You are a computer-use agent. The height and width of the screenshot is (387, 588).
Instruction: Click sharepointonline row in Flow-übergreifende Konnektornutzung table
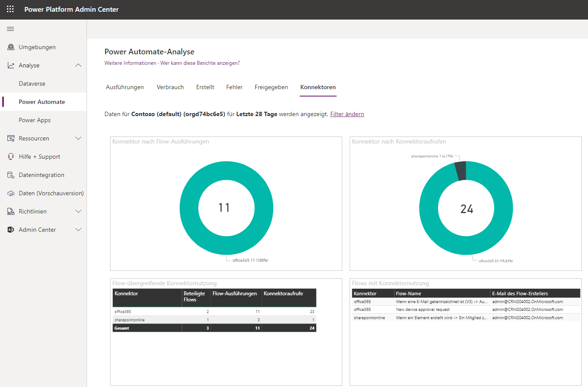[214, 320]
